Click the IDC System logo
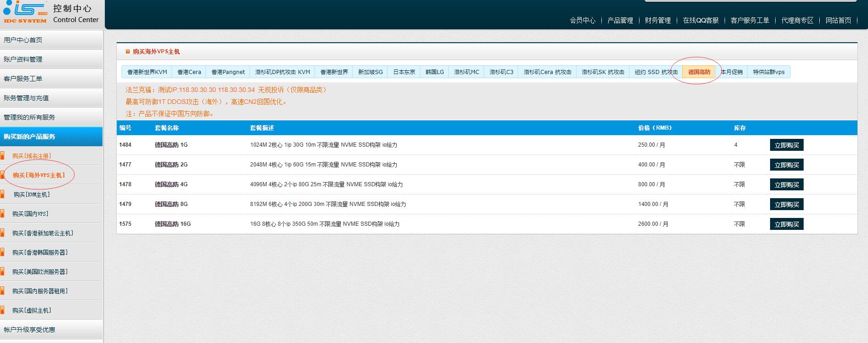 [25, 12]
